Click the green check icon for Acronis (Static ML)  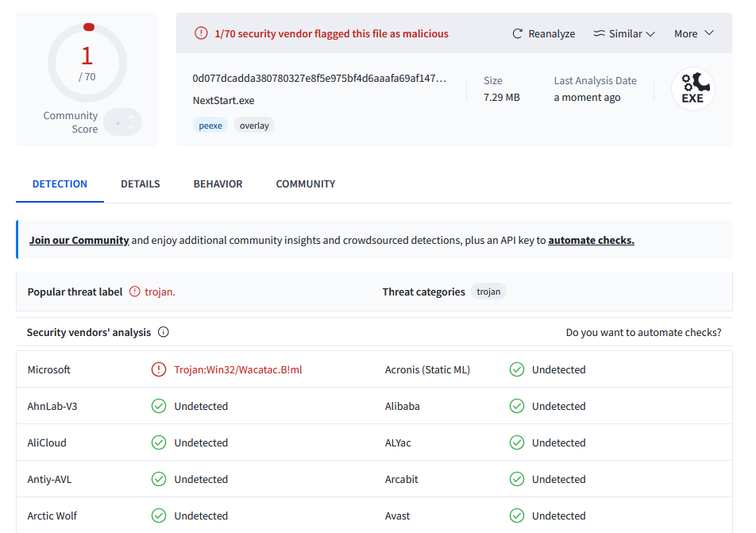click(x=517, y=369)
